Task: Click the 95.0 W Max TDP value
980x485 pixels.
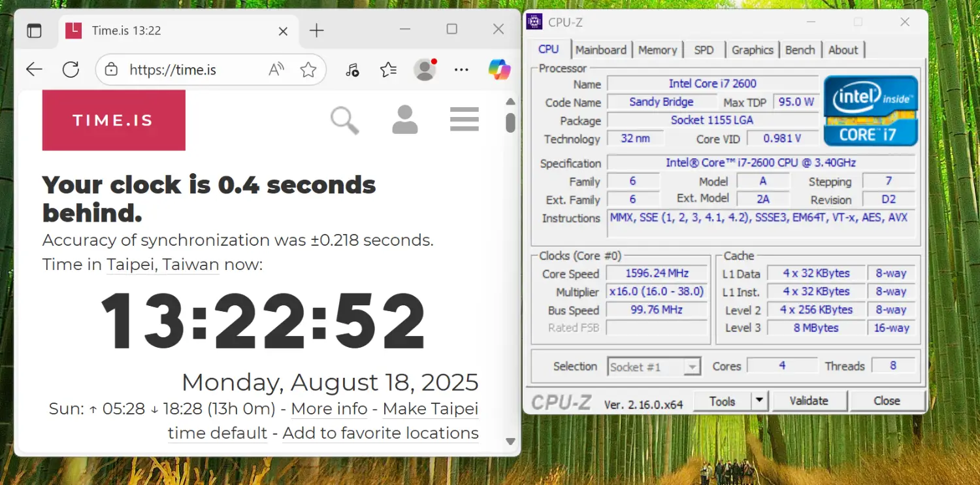Action: point(796,102)
